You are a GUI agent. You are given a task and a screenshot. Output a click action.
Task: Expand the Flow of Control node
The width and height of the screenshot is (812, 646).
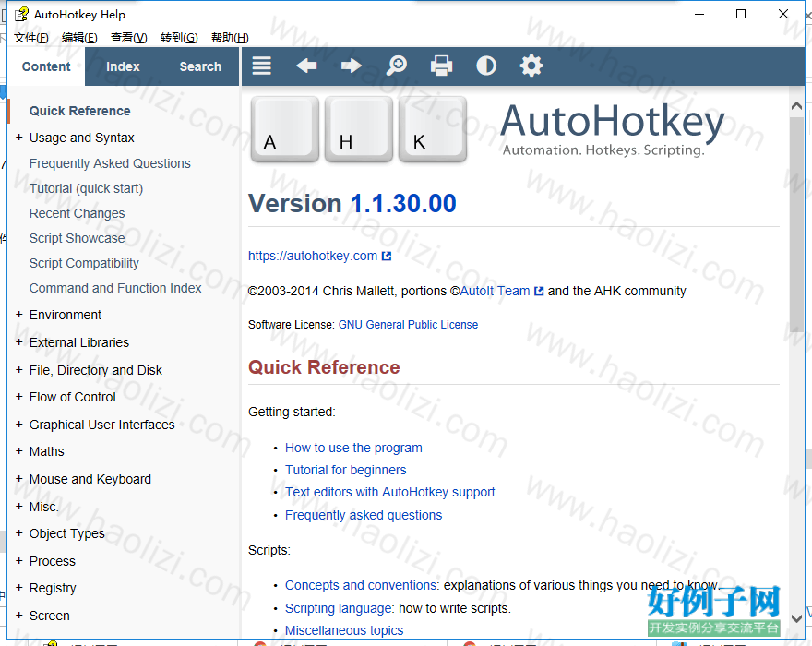coord(19,396)
